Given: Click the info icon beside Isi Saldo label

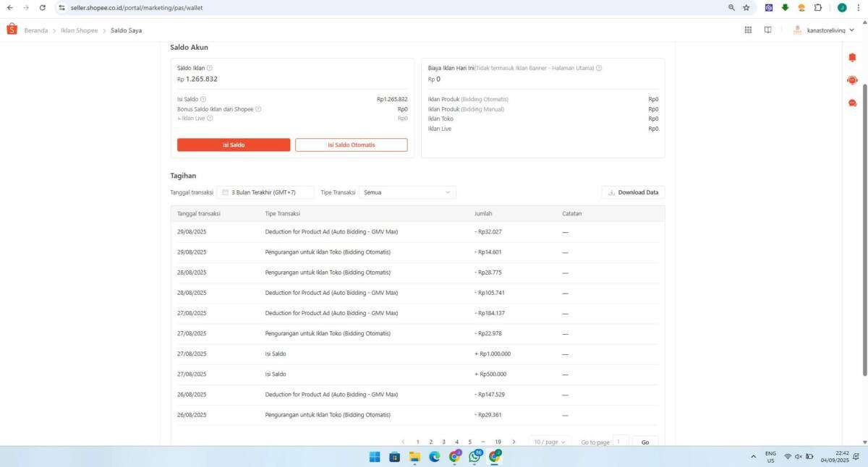Looking at the screenshot, I should point(203,99).
